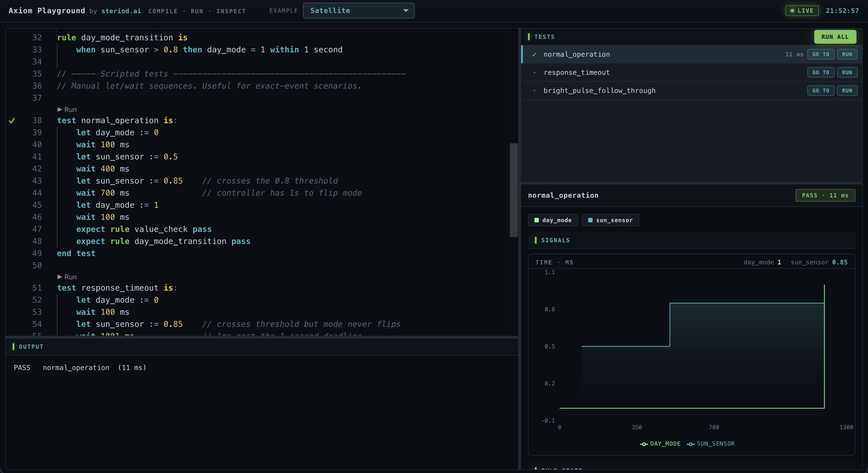Image resolution: width=868 pixels, height=473 pixels.
Task: Place cursor on 'rule day_mode_transition is' line
Action: click(122, 37)
